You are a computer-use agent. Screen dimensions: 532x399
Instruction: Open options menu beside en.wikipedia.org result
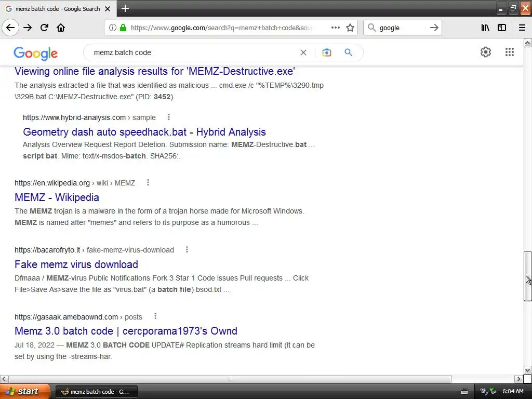(x=148, y=182)
